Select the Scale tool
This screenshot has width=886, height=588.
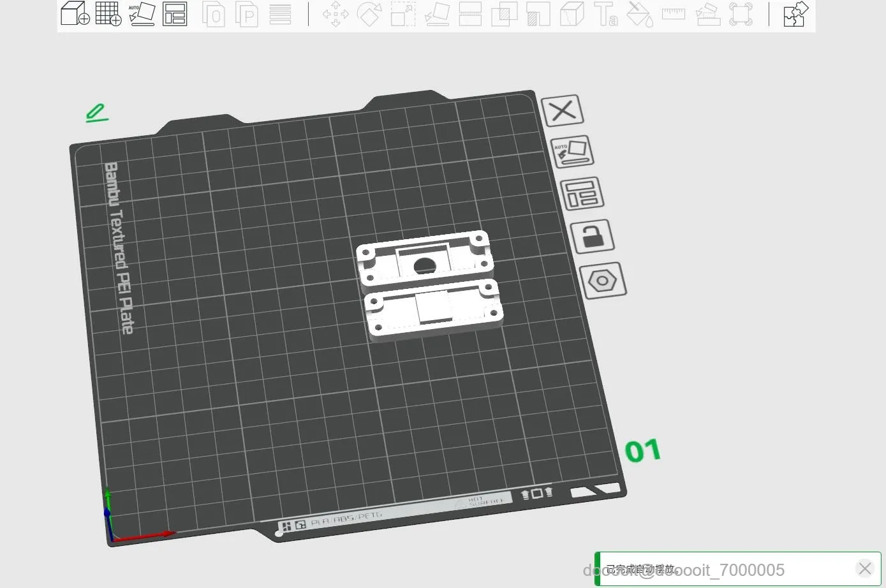click(x=402, y=14)
